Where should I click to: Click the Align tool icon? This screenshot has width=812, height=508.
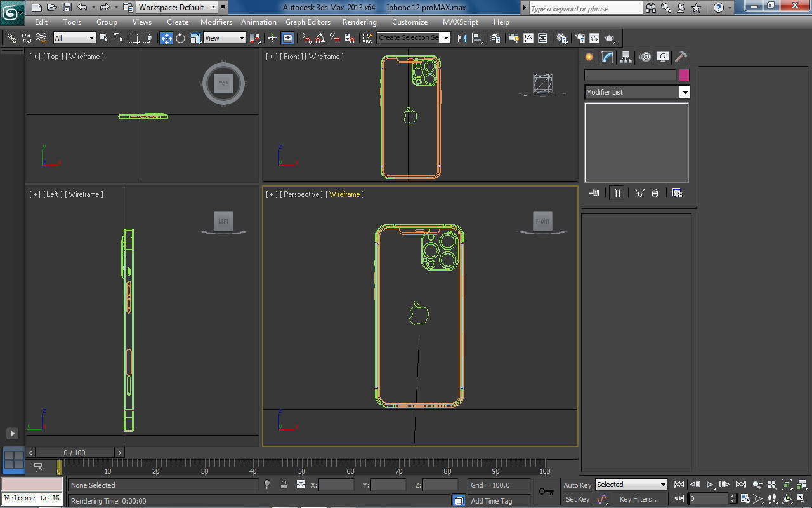point(477,38)
